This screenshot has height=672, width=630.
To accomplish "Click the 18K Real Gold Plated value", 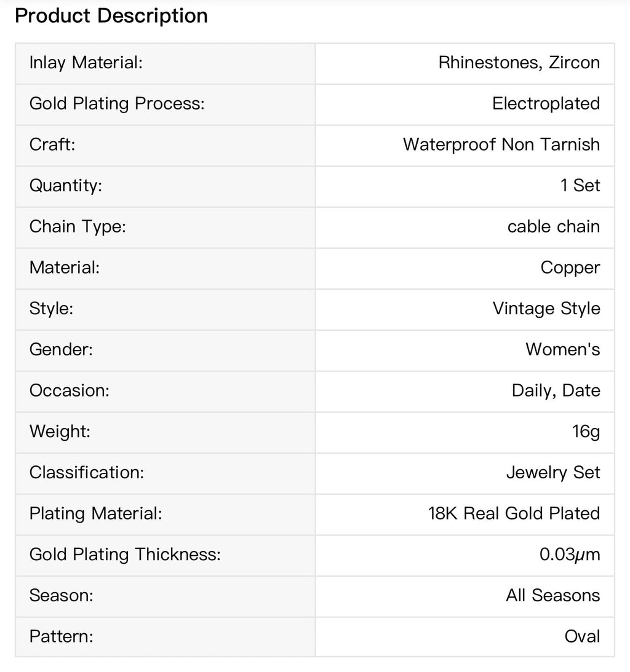I will (x=514, y=513).
